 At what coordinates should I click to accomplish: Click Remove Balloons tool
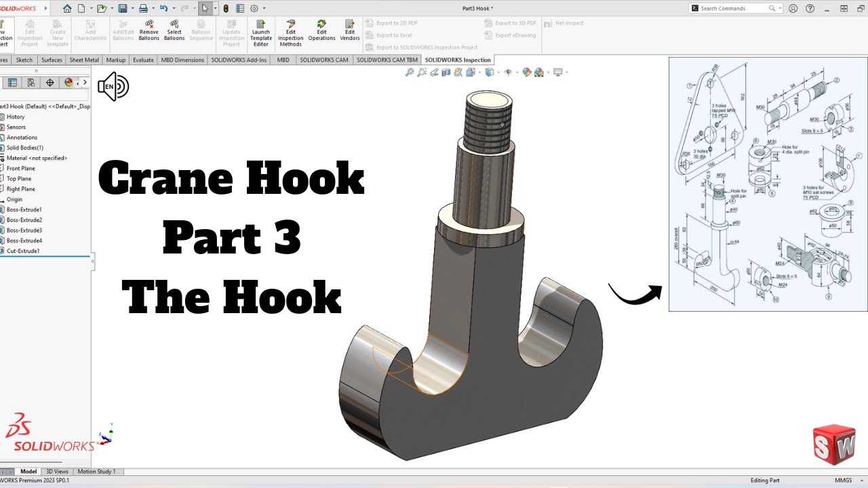click(x=149, y=32)
